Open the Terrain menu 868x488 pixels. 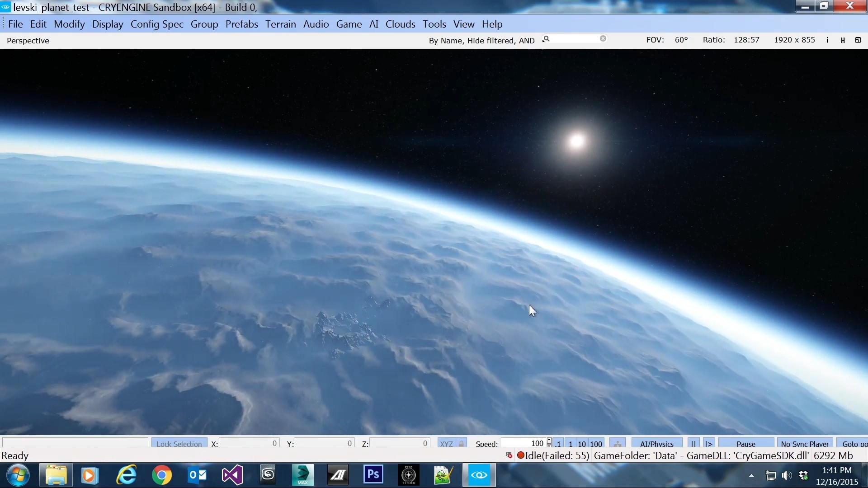tap(280, 24)
